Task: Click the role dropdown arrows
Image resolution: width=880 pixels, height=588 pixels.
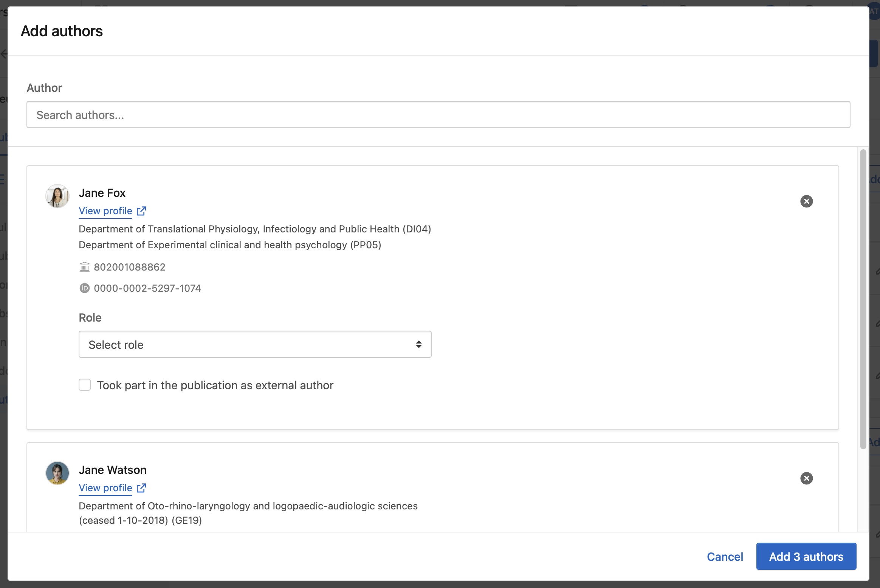Action: (x=418, y=344)
